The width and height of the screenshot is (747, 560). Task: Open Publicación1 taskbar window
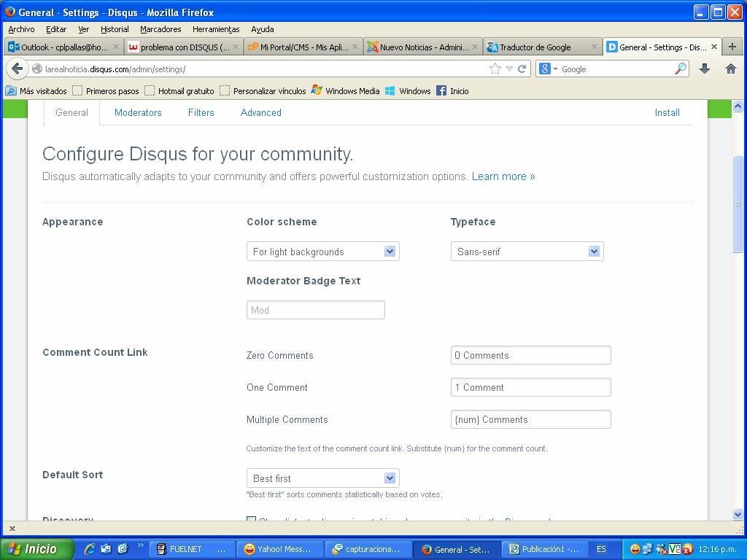point(543,549)
